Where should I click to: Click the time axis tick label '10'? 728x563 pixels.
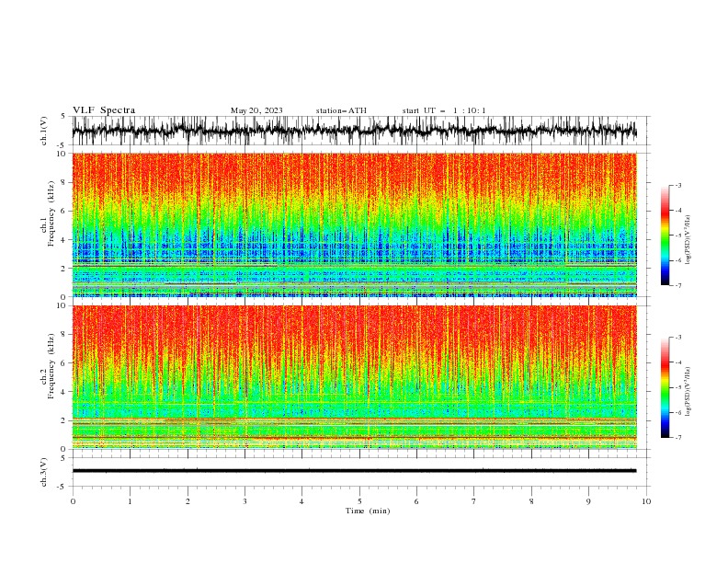point(646,501)
